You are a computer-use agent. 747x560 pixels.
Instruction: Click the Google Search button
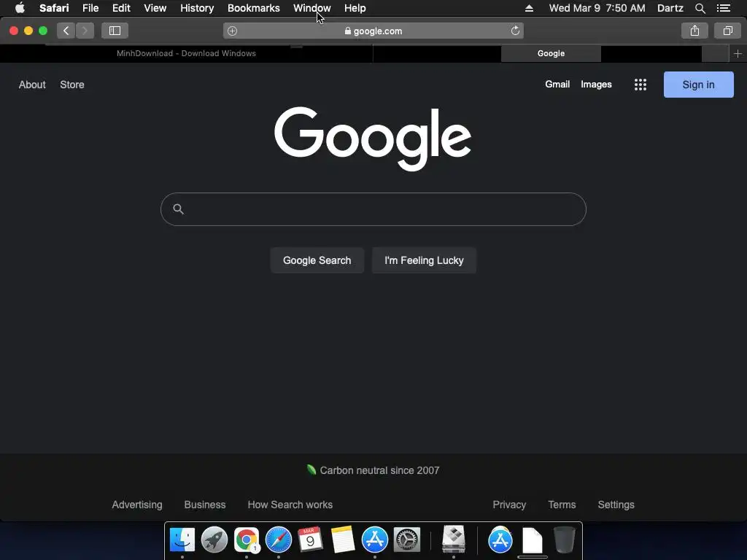click(317, 260)
